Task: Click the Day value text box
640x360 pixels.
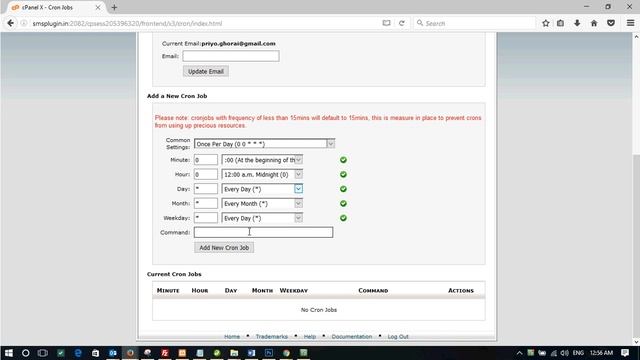Action: (206, 189)
